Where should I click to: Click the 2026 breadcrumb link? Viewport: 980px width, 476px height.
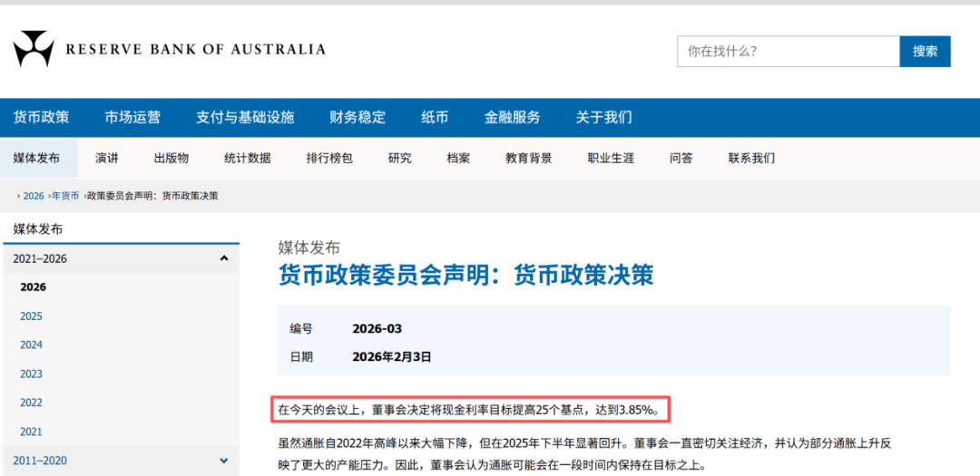tap(33, 196)
